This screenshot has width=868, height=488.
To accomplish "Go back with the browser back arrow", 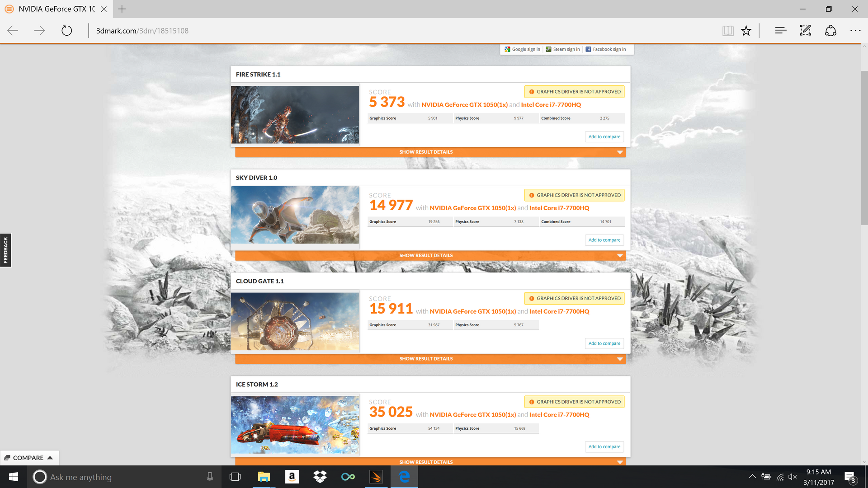I will click(x=13, y=31).
